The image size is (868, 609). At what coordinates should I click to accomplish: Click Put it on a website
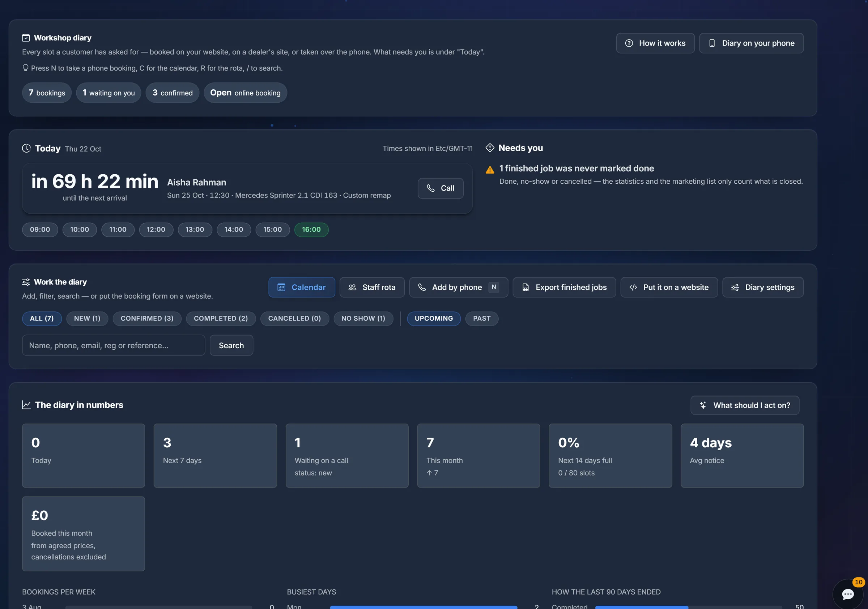point(668,287)
